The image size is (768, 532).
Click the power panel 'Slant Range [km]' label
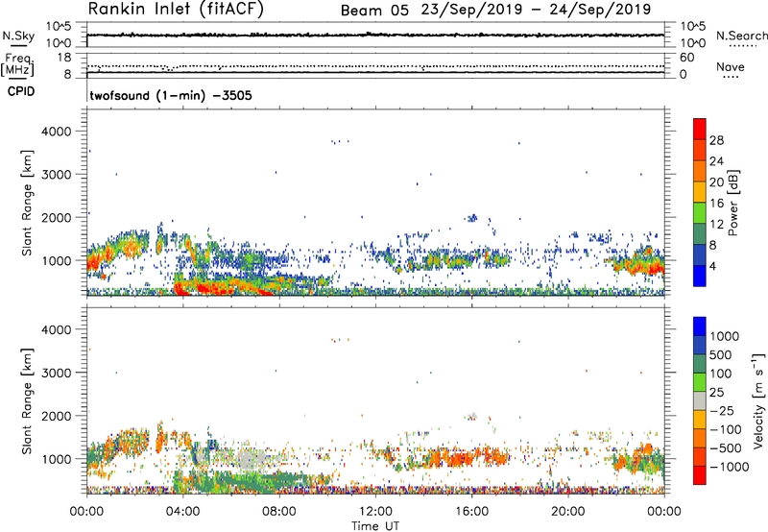coord(27,203)
